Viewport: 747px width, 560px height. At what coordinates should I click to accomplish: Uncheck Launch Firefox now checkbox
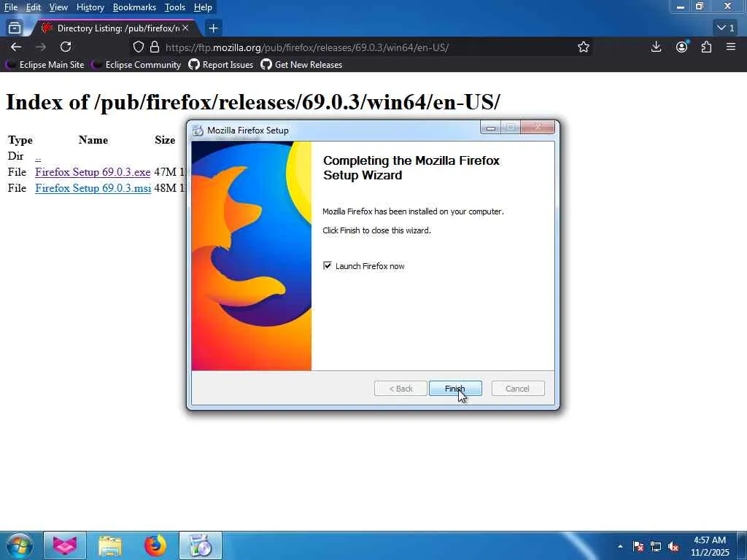pos(328,265)
